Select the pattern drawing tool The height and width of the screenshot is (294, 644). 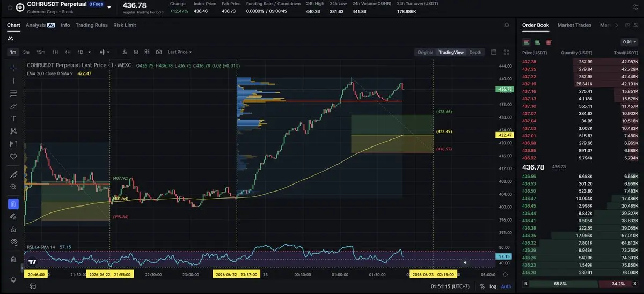coord(13,131)
